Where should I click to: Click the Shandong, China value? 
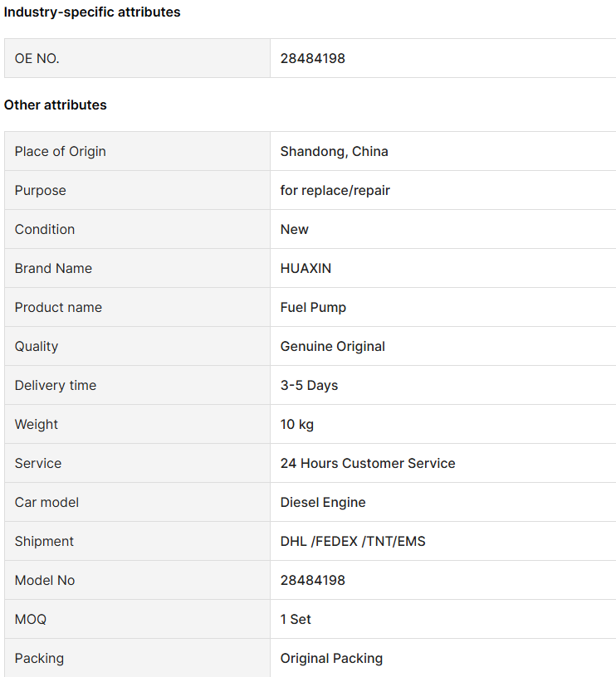334,152
